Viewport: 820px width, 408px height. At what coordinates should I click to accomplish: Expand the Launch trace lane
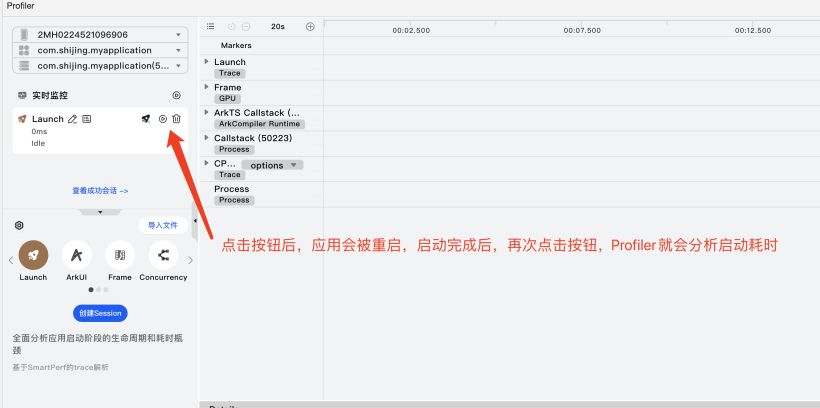207,62
